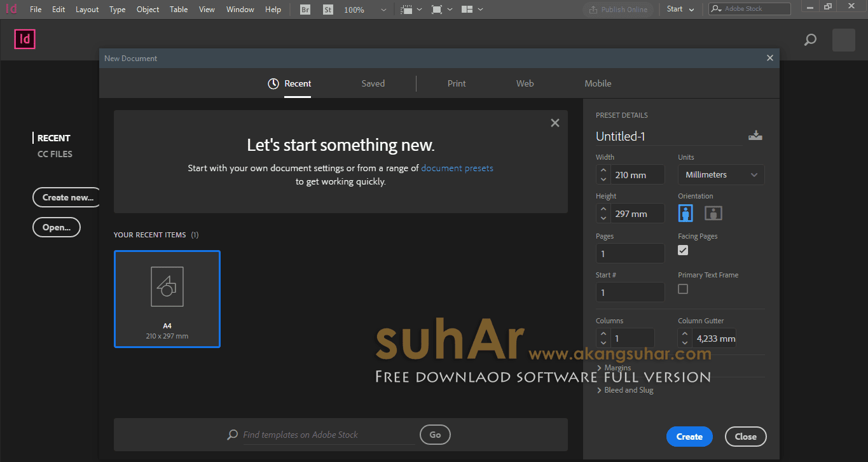
Task: Switch to the Mobile tab
Action: [598, 83]
